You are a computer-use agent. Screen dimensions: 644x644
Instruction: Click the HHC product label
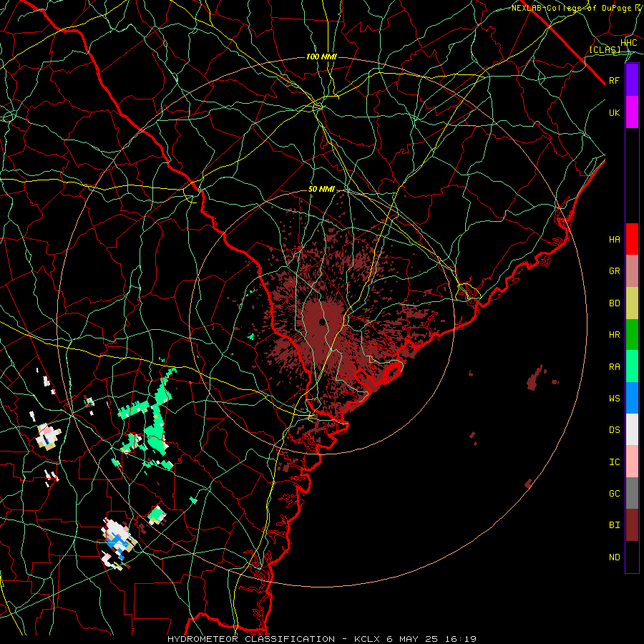(628, 43)
